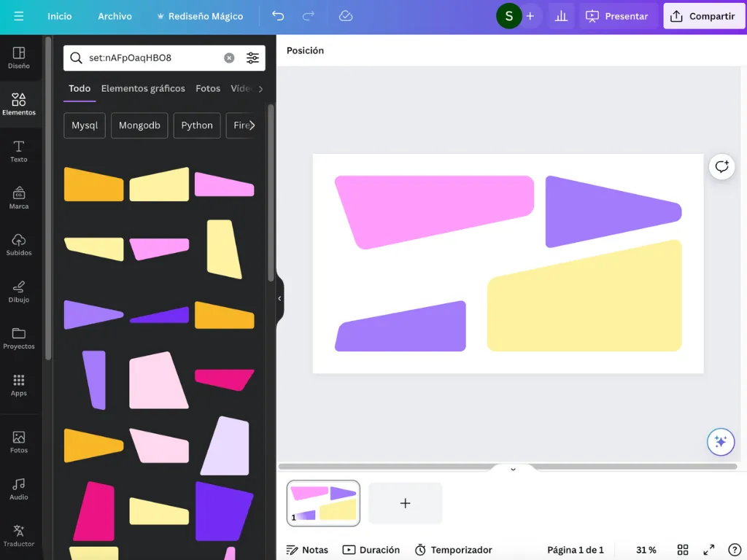747x560 pixels.
Task: Collapse the elements side panel
Action: click(x=279, y=298)
